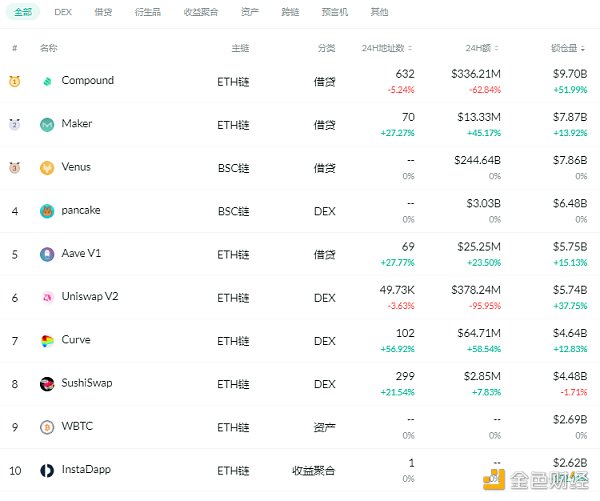Open the SushiSwap project link

point(87,383)
